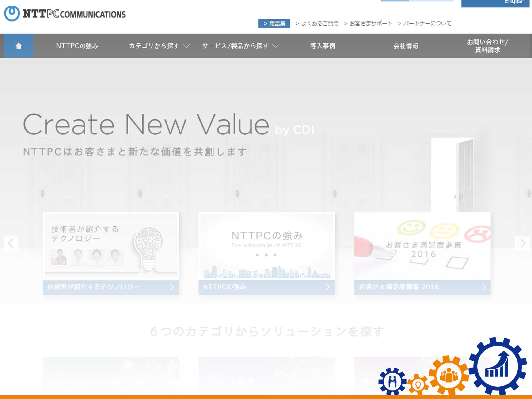The image size is (532, 399).
Task: Show next carousel slide arrow
Action: pos(522,244)
